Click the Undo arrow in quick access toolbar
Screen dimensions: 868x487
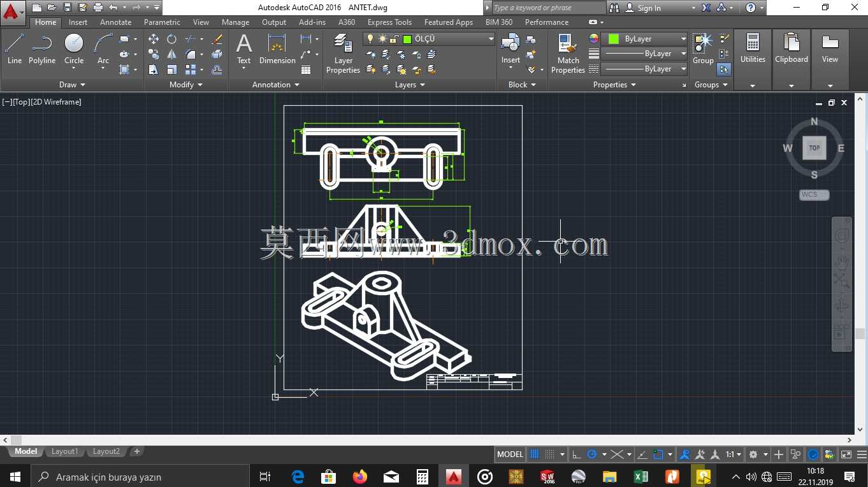point(113,8)
